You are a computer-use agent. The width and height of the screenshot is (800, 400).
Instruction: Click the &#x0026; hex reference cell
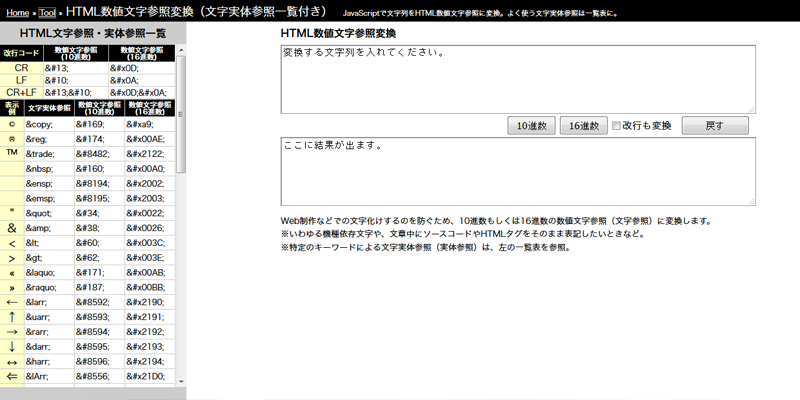[x=149, y=228]
